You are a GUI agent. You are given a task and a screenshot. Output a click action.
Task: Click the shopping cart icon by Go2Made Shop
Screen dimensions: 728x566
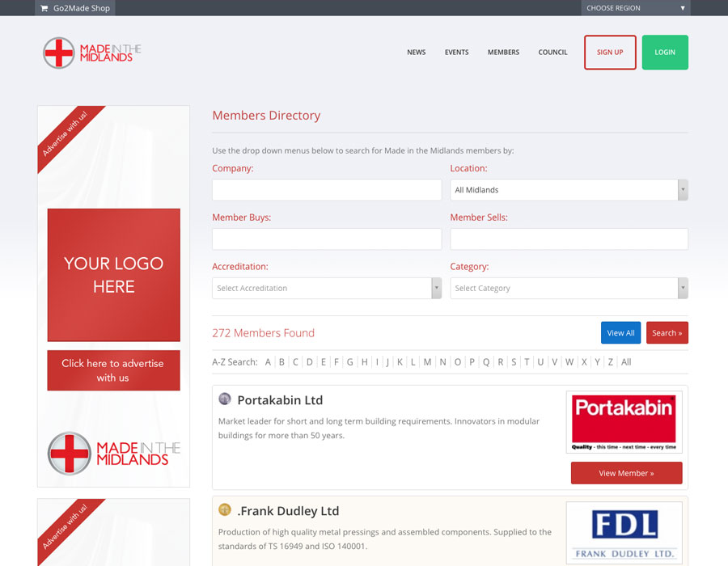tap(44, 8)
